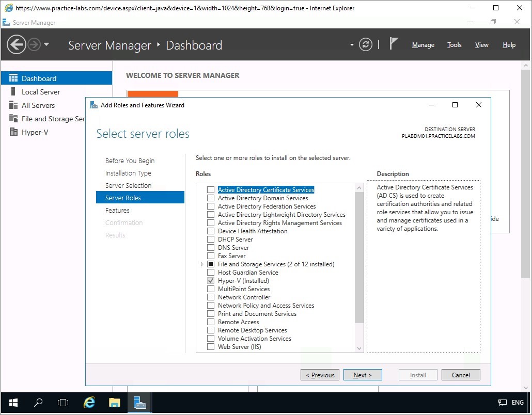Launch Internet Explorer from taskbar
532x415 pixels.
(x=89, y=403)
